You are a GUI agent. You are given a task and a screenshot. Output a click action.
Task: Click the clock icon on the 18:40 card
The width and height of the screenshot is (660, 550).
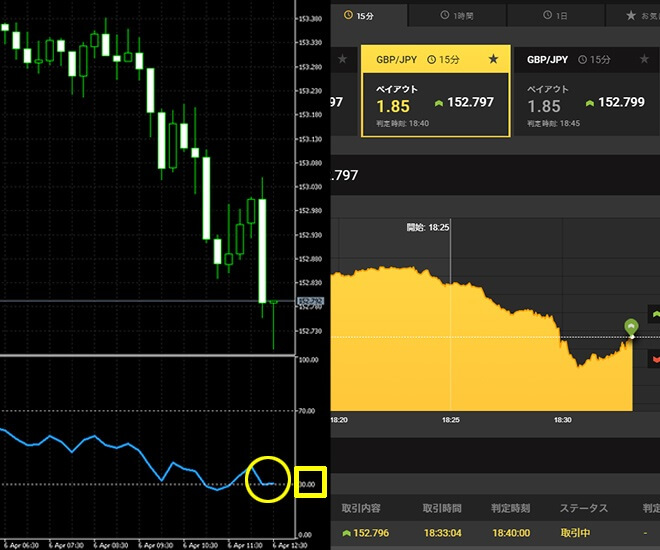pos(431,59)
